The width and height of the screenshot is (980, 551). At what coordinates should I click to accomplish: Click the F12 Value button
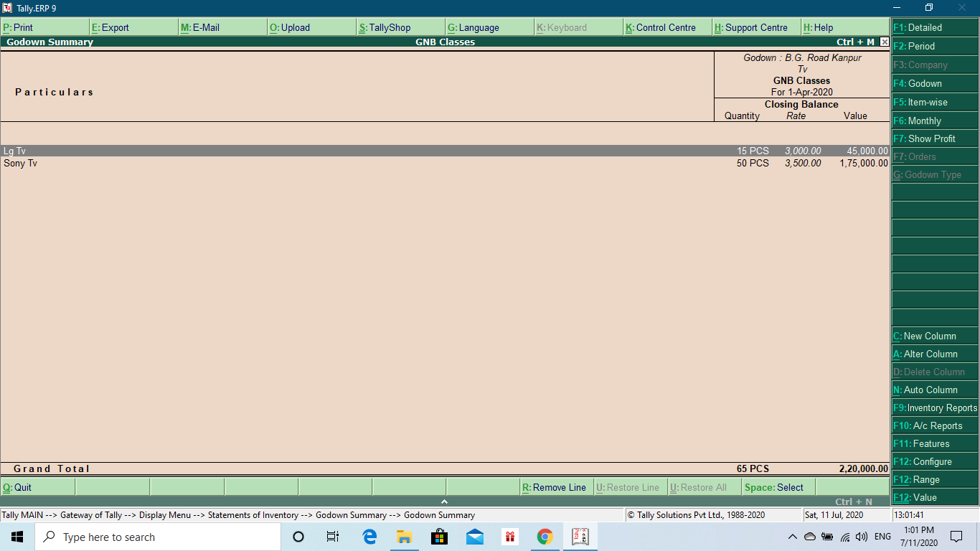click(935, 497)
